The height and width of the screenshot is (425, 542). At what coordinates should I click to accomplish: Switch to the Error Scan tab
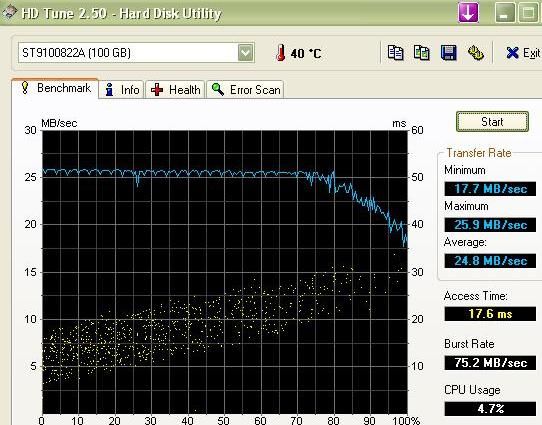[x=245, y=89]
